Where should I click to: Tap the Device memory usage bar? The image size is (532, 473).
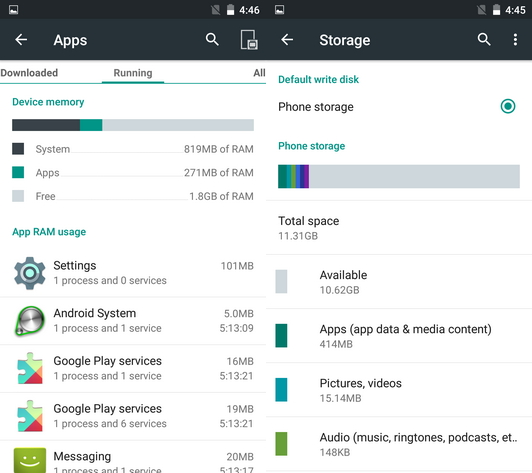[x=133, y=125]
